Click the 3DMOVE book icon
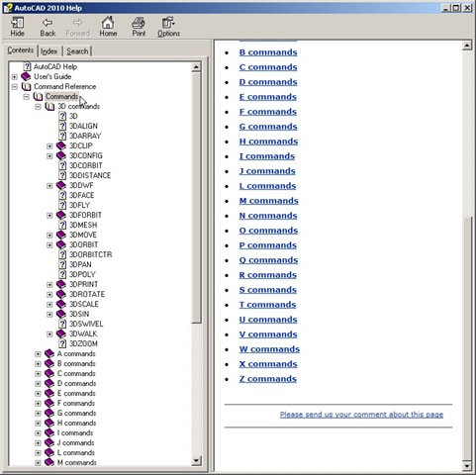 coord(61,235)
